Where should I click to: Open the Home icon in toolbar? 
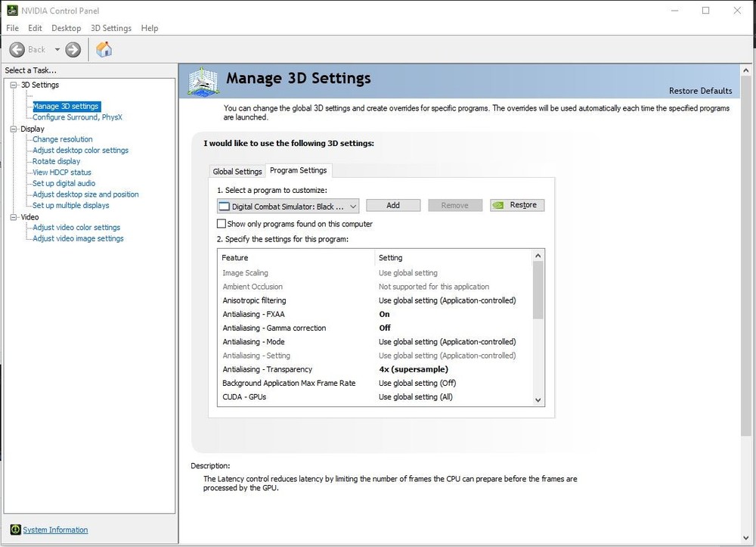(x=104, y=49)
